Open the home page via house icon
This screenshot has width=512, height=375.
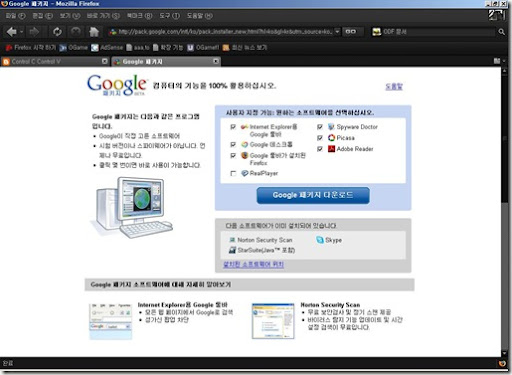click(x=94, y=32)
